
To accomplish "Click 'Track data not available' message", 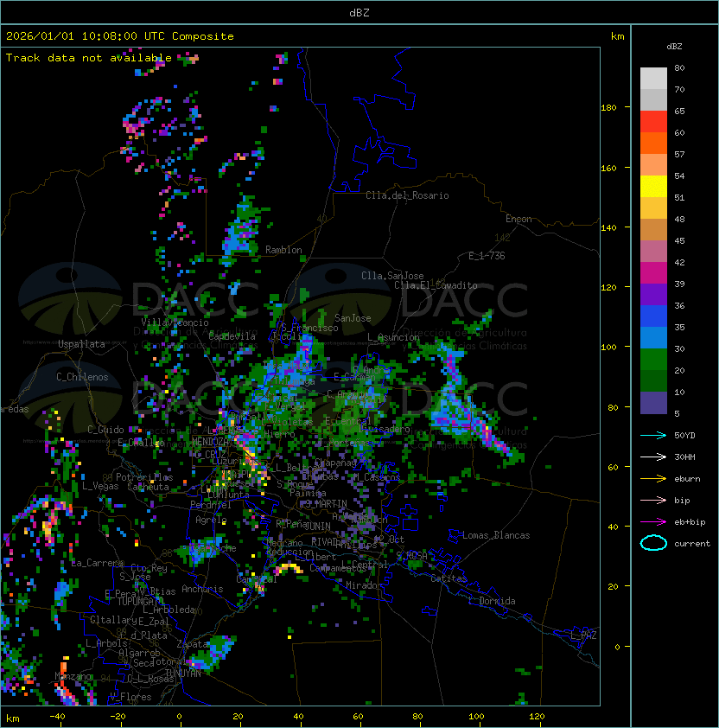I will (x=88, y=57).
